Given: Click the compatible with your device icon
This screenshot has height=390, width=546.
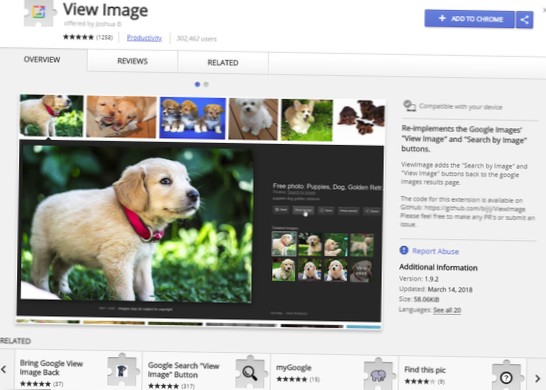Looking at the screenshot, I should click(x=409, y=106).
